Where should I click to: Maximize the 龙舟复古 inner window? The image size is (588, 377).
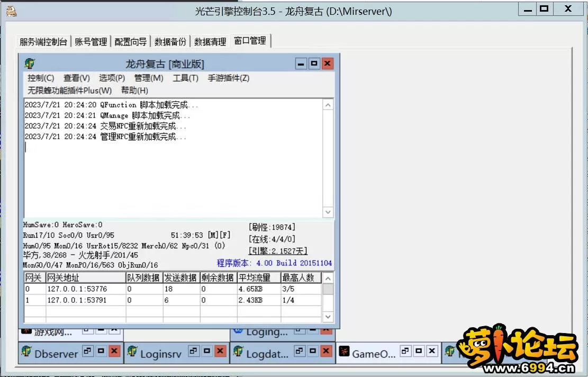(x=314, y=64)
